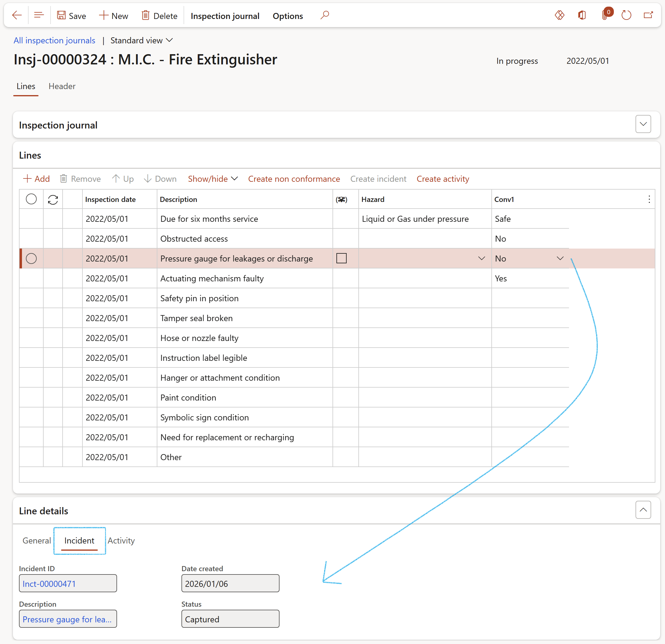The width and height of the screenshot is (665, 644).
Task: Select the Pressure gauge row radio button
Action: pyautogui.click(x=31, y=259)
